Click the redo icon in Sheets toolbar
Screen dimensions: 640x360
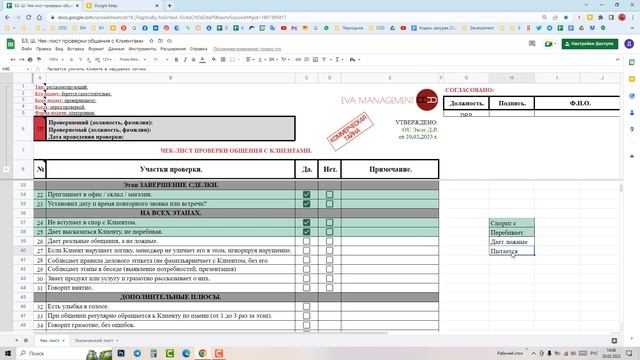click(21, 60)
